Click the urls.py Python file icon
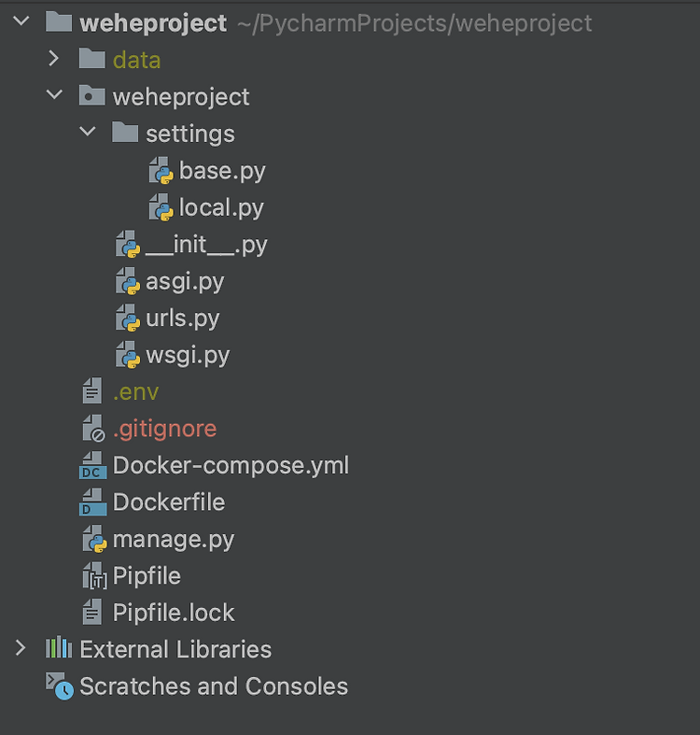Image resolution: width=700 pixels, height=735 pixels. (128, 318)
